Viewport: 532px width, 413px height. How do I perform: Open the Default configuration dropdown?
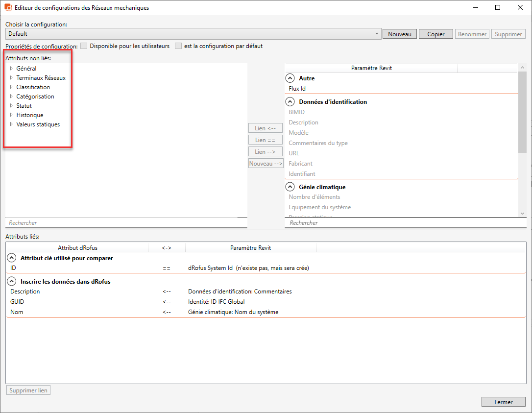[x=377, y=34]
